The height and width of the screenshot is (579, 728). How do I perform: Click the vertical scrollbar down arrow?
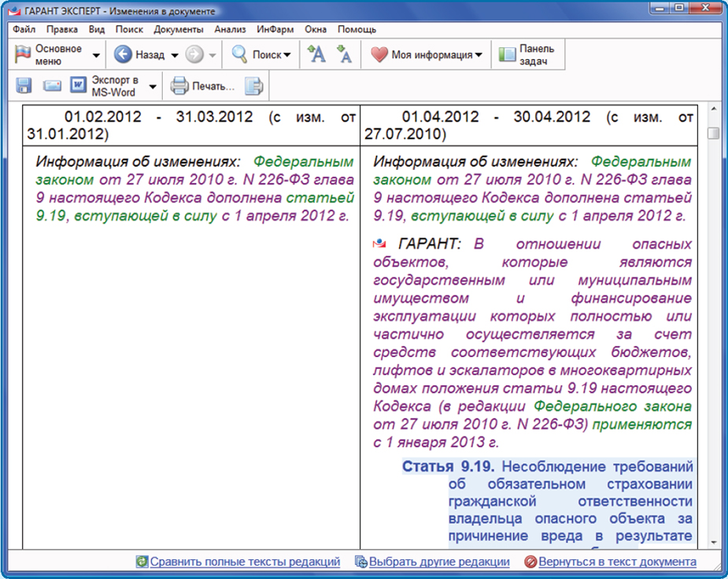point(713,542)
